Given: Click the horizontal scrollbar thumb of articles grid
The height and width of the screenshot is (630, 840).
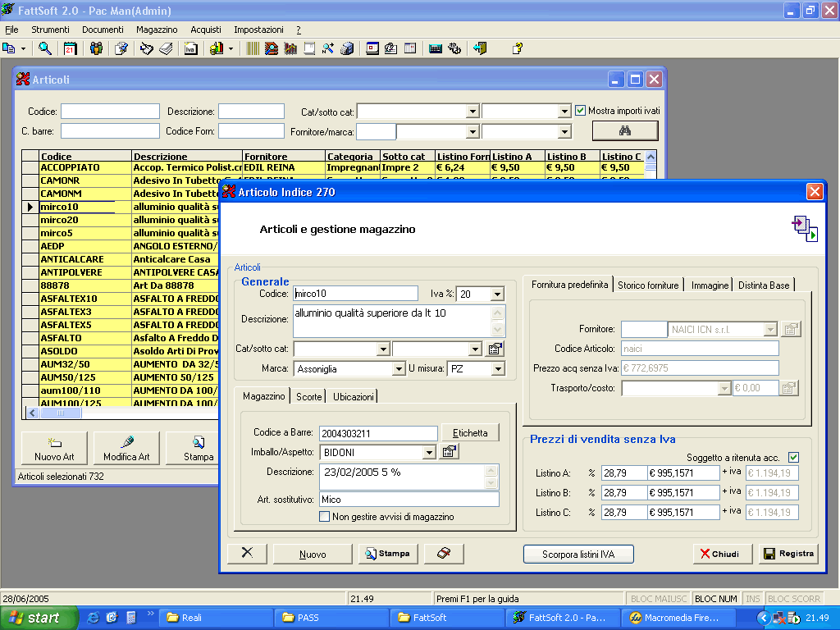Looking at the screenshot, I should (61, 413).
